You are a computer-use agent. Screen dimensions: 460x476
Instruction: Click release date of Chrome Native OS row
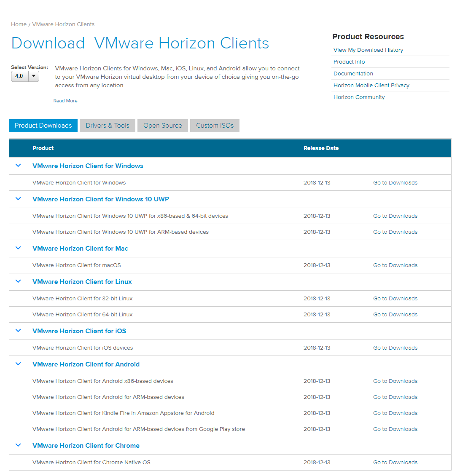click(x=317, y=463)
